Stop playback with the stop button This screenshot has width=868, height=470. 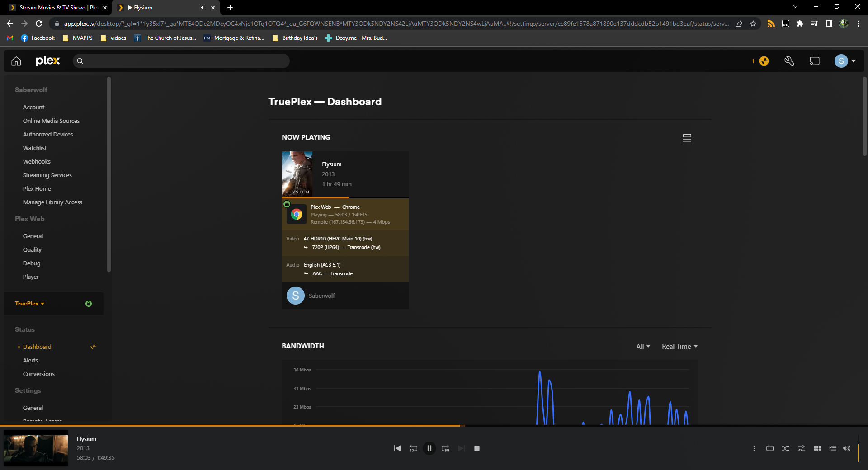[477, 448]
